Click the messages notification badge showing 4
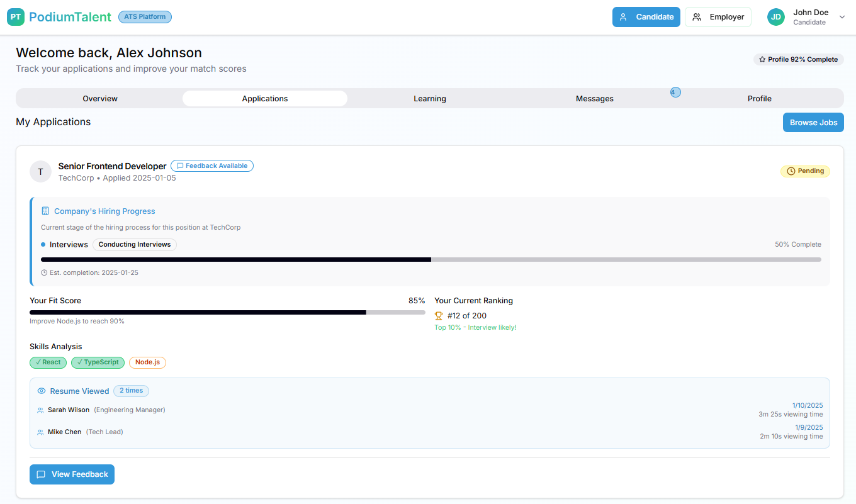856x504 pixels. click(675, 92)
